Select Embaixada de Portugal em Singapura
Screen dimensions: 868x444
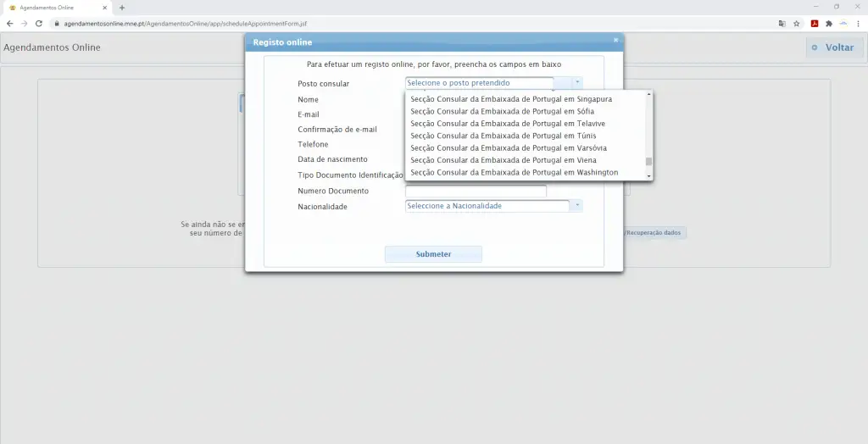[x=510, y=99]
